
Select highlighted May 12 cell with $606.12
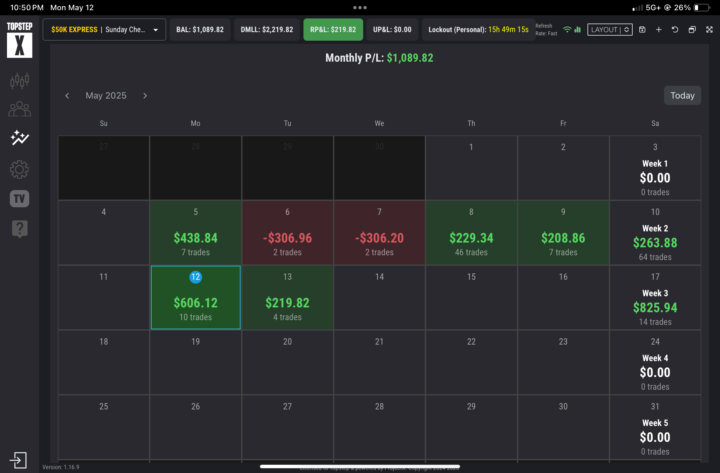[x=196, y=298]
